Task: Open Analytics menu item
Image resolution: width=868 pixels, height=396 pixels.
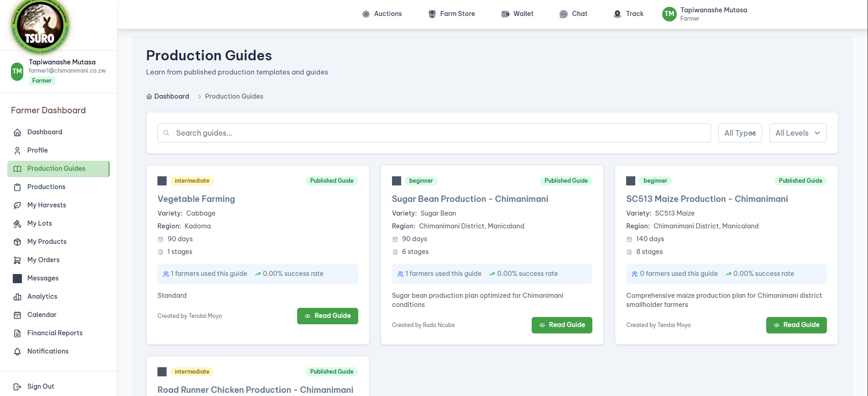Action: point(58,296)
